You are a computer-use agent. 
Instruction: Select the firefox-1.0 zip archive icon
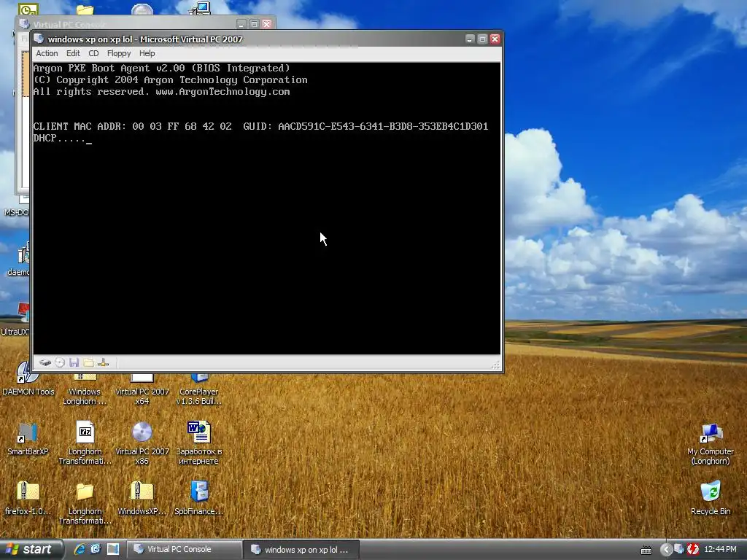click(28, 498)
